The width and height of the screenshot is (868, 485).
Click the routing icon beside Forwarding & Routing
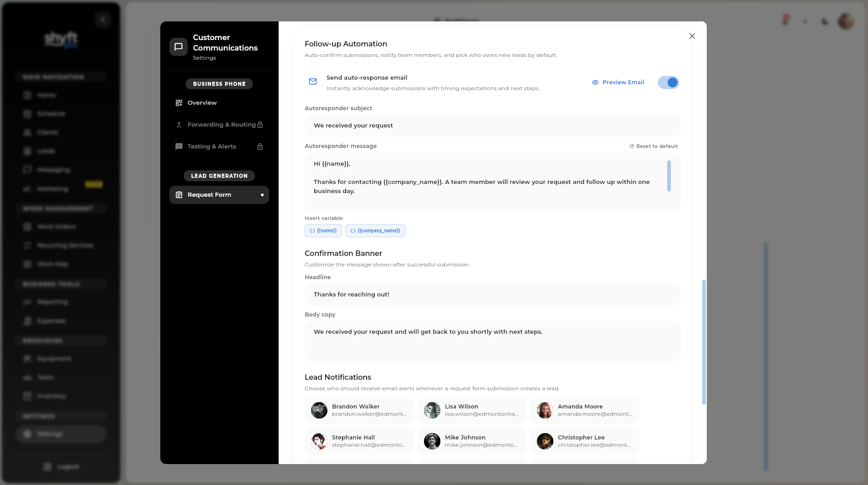pyautogui.click(x=179, y=124)
